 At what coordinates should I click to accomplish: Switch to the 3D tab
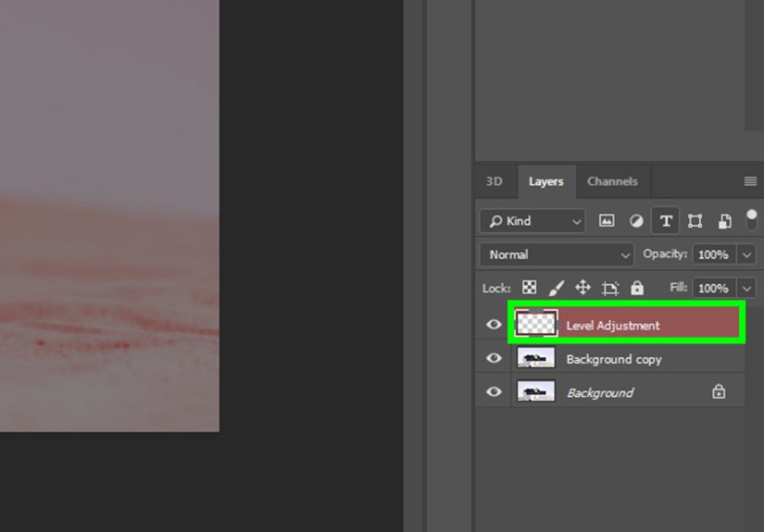[x=495, y=181]
